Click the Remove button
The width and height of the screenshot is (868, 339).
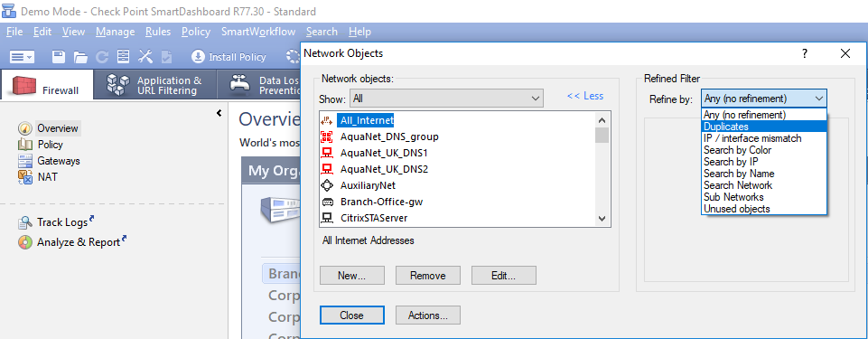click(427, 276)
